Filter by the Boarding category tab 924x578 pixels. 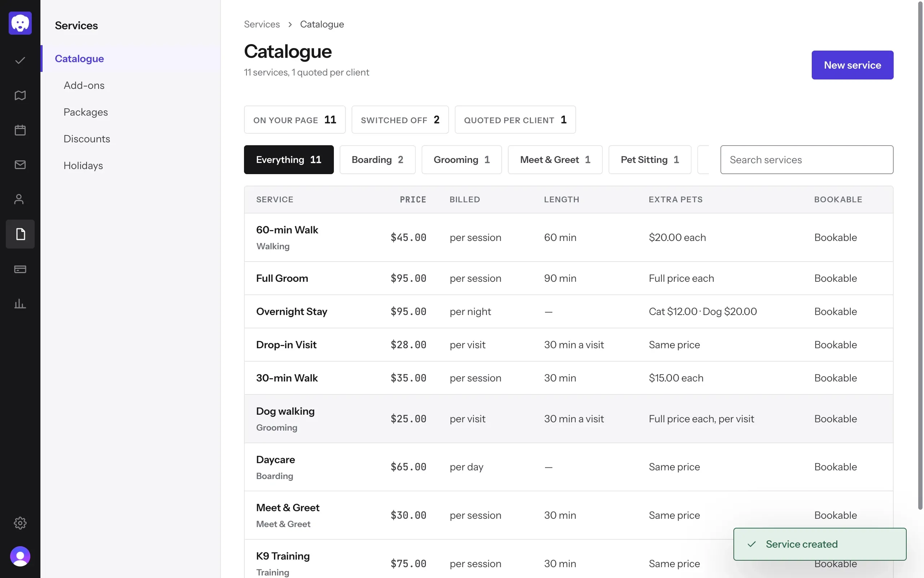pyautogui.click(x=377, y=160)
